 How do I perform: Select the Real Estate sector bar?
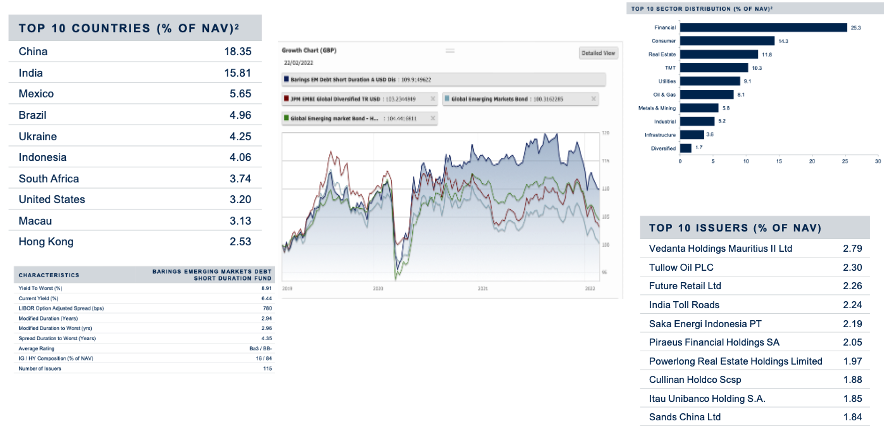[719, 54]
